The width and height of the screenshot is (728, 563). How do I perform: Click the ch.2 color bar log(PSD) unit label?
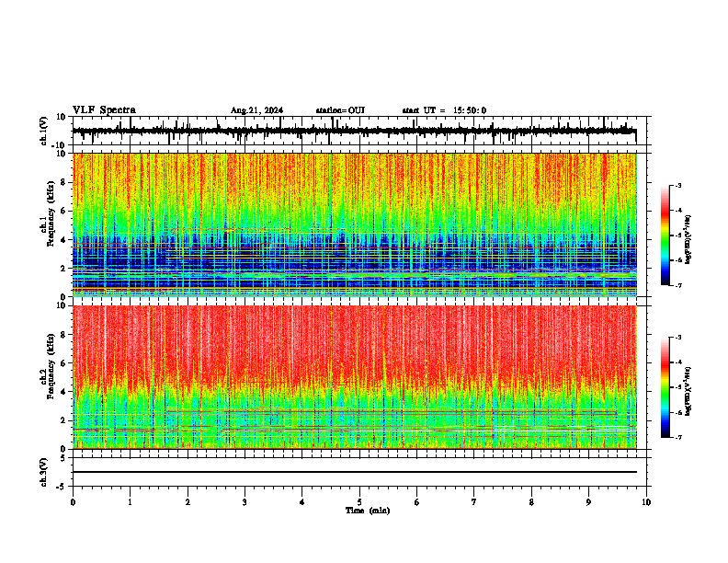click(x=688, y=391)
